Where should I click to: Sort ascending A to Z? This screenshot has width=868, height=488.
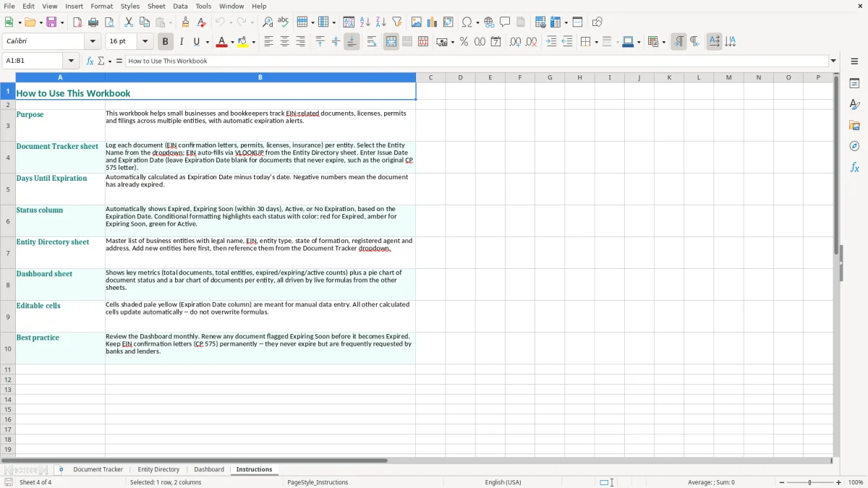point(365,22)
